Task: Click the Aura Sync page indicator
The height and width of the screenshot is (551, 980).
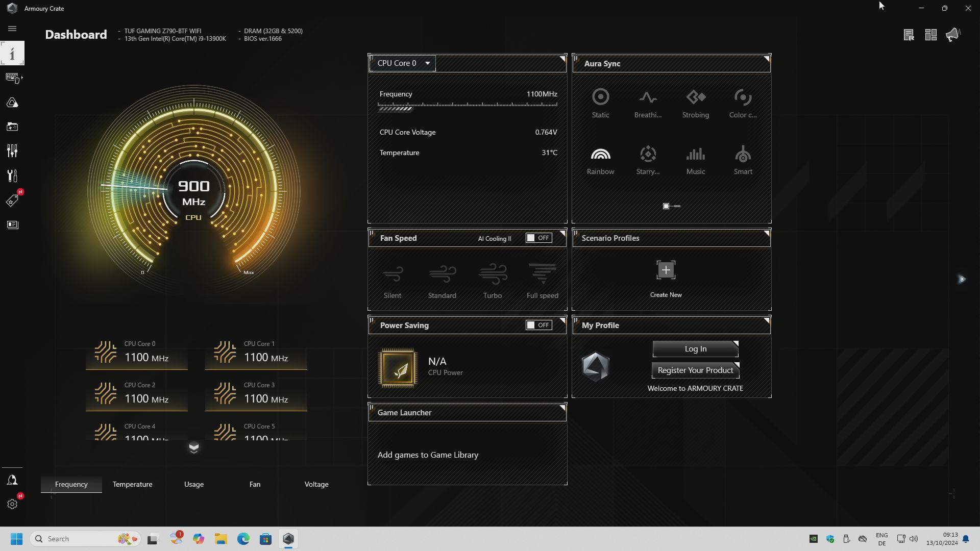Action: 671,206
